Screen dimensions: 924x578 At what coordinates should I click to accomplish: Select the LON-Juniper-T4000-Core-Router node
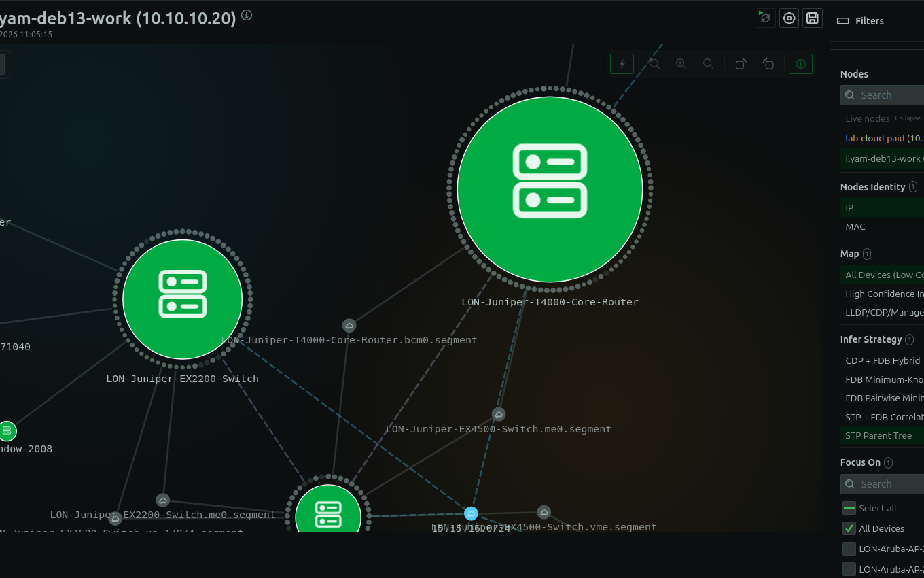click(550, 189)
